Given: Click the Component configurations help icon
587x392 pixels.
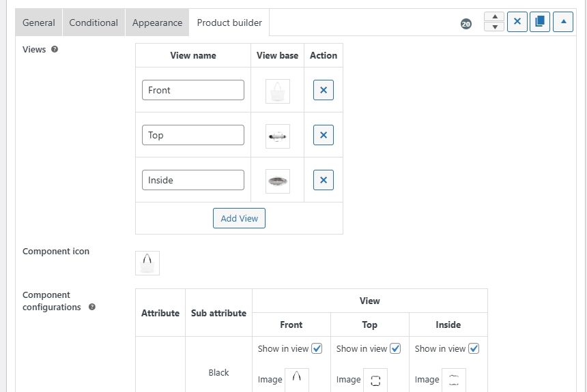Looking at the screenshot, I should pos(92,307).
